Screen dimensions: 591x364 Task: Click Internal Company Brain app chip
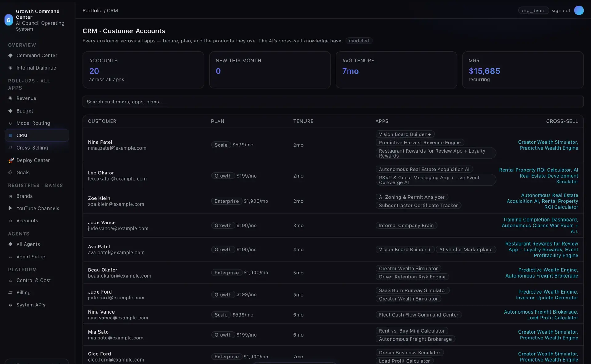406,225
